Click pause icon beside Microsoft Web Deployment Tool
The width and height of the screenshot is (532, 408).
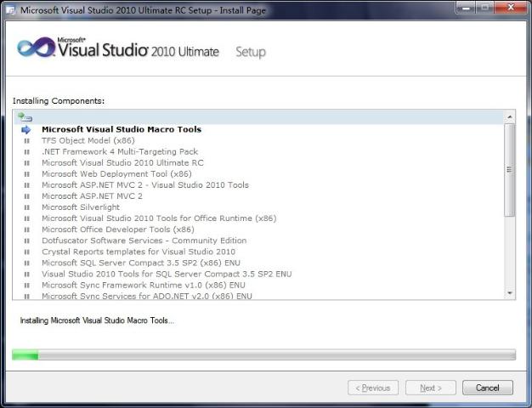click(x=27, y=174)
